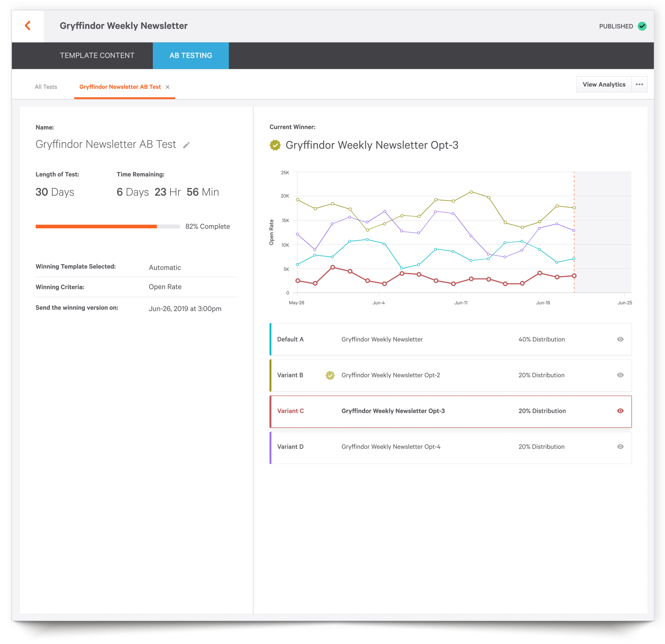Click the dashed current-date chart marker
The image size is (665, 644).
pos(574,232)
